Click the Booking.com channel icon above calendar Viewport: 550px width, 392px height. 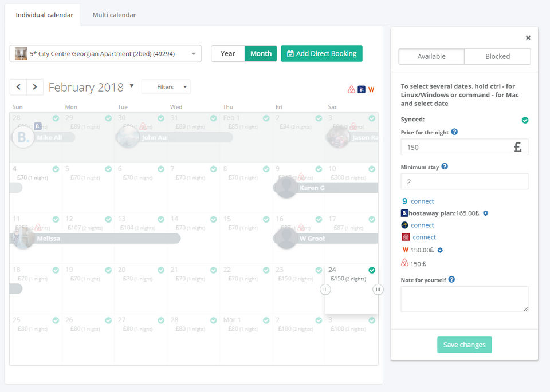362,90
